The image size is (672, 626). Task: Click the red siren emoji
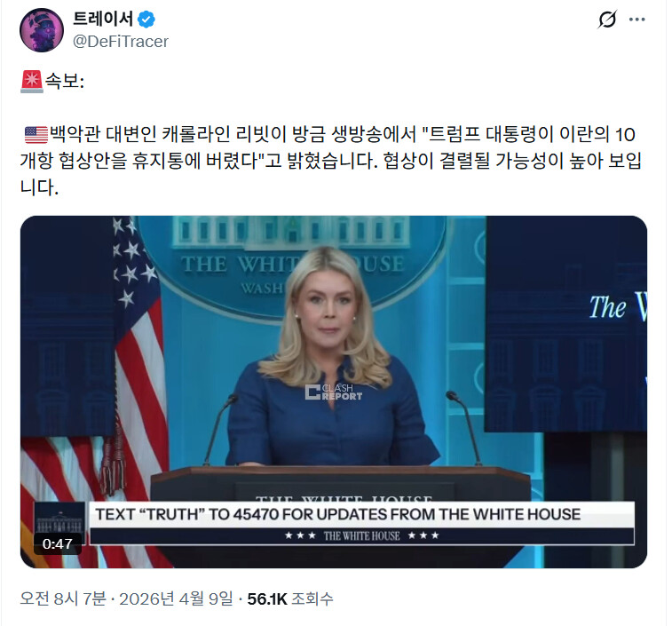32,82
